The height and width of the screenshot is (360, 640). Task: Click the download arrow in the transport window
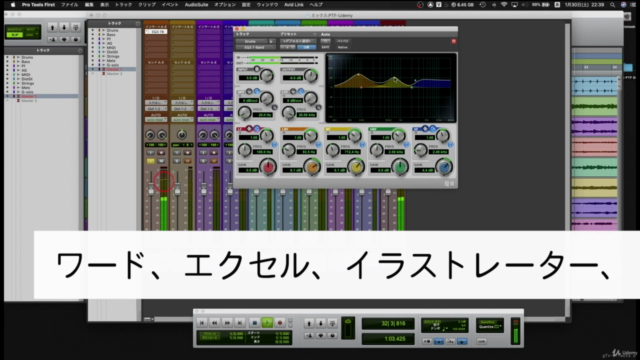tap(321, 323)
